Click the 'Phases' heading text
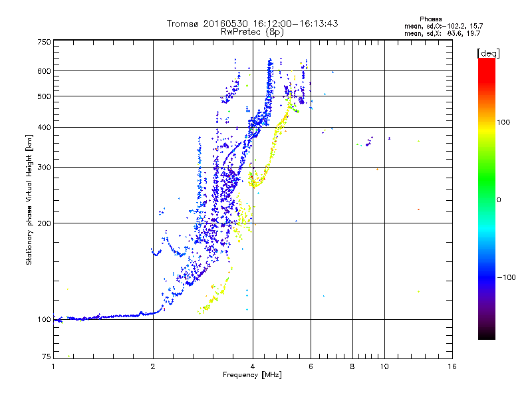The width and height of the screenshot is (532, 399). click(x=430, y=19)
